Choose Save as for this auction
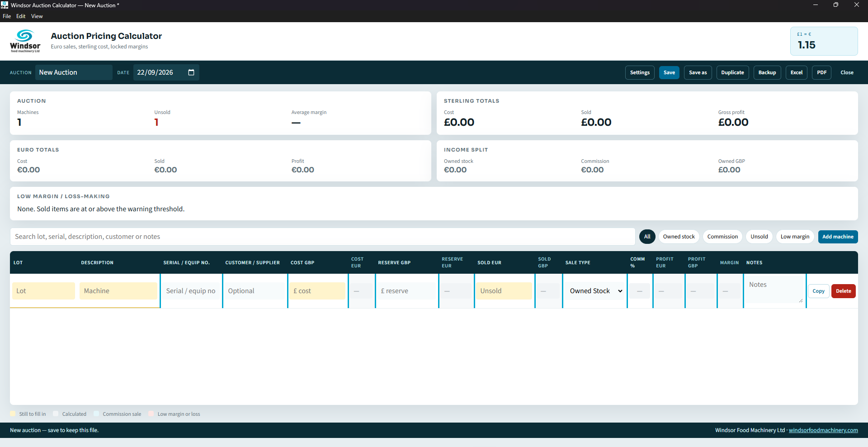This screenshot has width=868, height=447. [x=698, y=72]
